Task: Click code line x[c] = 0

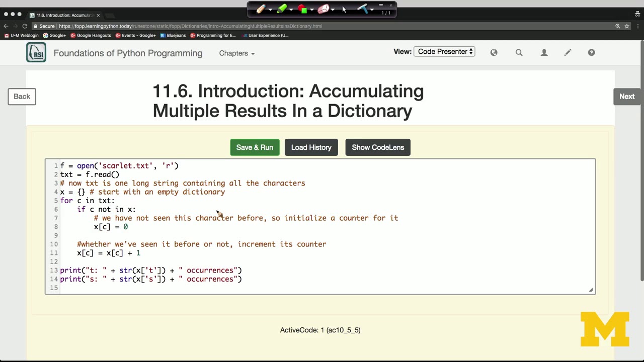Action: click(x=111, y=227)
